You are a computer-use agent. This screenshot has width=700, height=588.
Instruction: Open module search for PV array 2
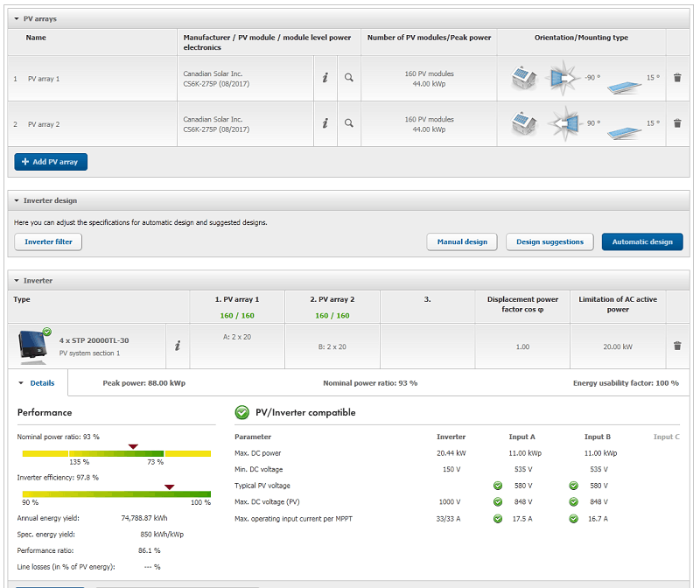coord(348,123)
